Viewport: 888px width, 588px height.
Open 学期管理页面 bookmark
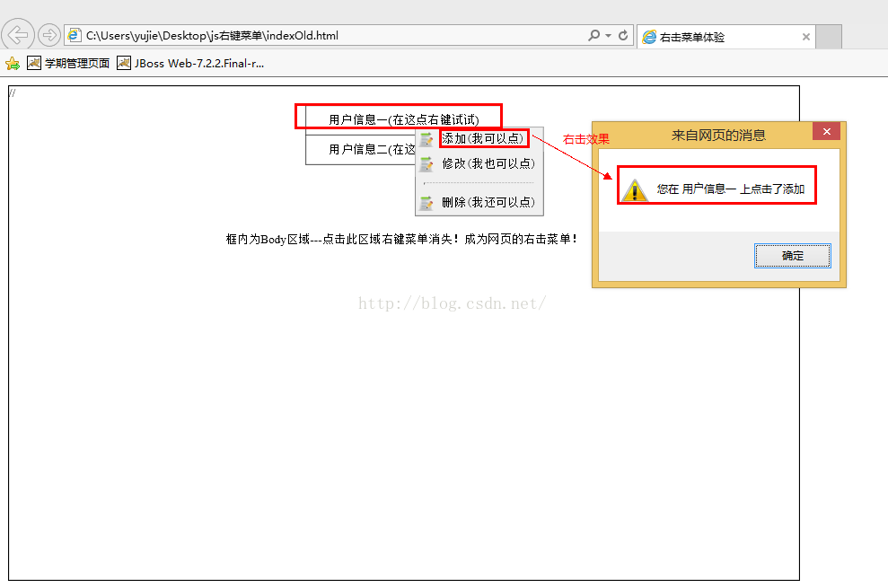(x=68, y=64)
